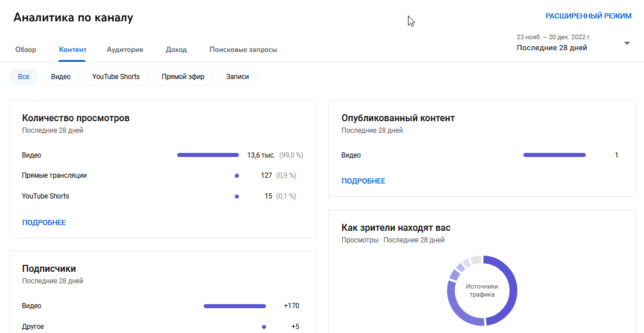The width and height of the screenshot is (644, 333).
Task: Filter by YouTube Shorts content
Action: click(x=115, y=76)
